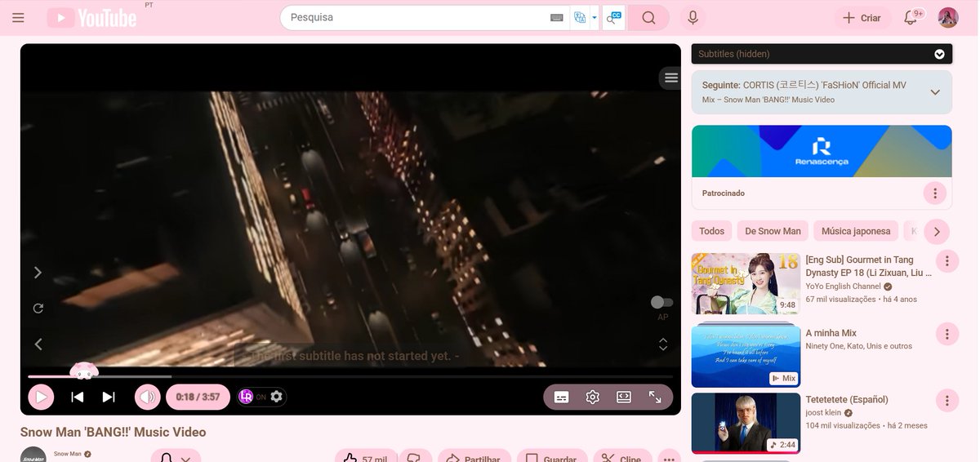980x462 pixels.
Task: Toggle the AP switch on the player
Action: pyautogui.click(x=662, y=302)
